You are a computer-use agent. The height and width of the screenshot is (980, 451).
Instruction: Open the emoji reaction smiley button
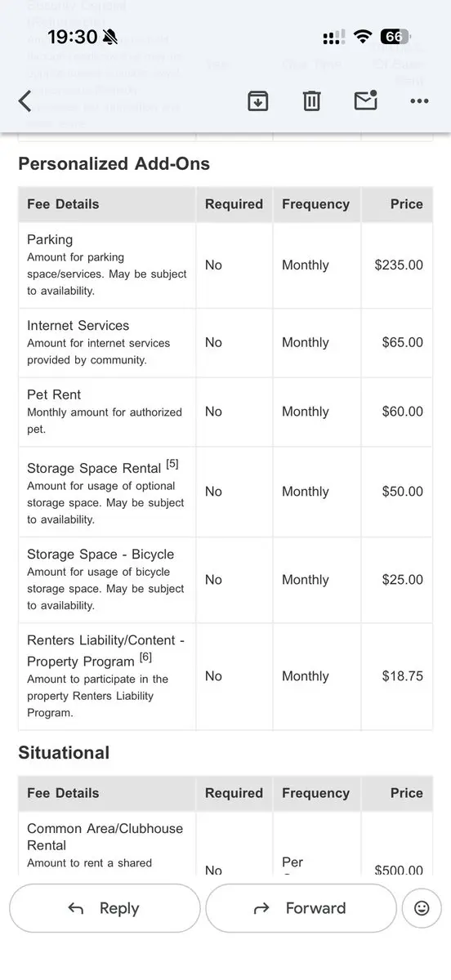click(422, 908)
